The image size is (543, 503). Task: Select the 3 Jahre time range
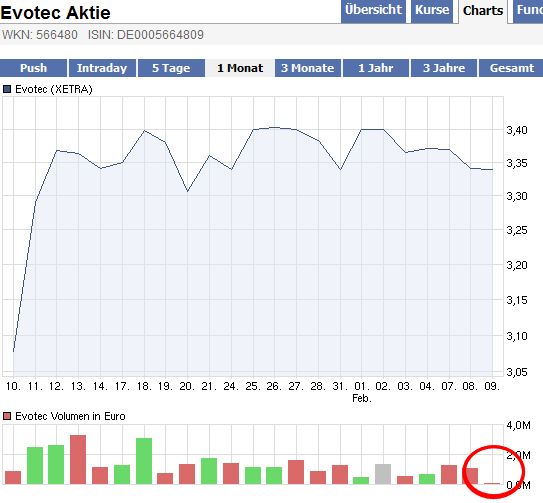(444, 68)
